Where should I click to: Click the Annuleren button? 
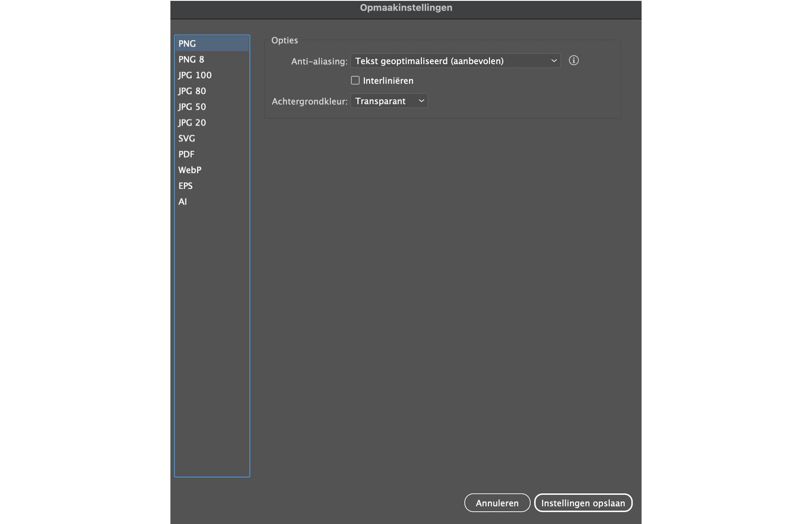pyautogui.click(x=497, y=503)
